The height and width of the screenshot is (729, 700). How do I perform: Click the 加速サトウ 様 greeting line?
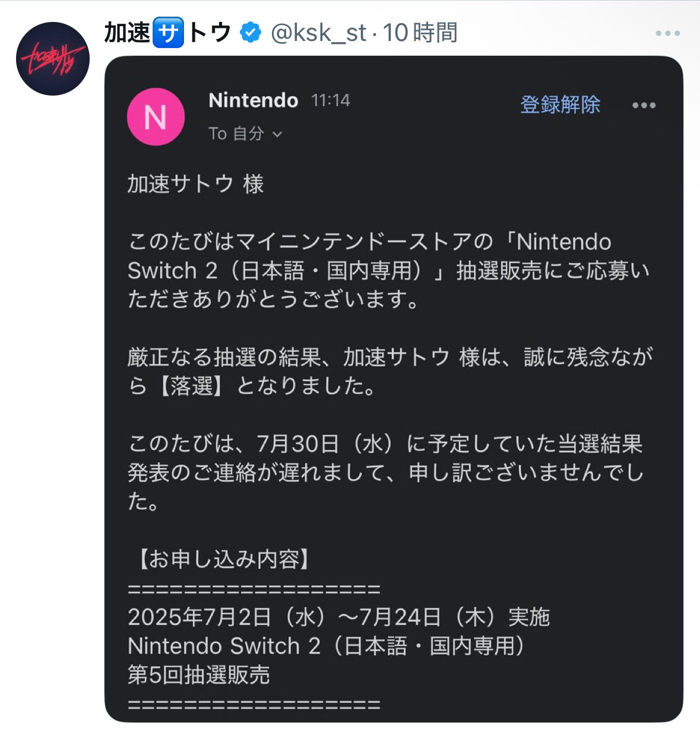(195, 184)
